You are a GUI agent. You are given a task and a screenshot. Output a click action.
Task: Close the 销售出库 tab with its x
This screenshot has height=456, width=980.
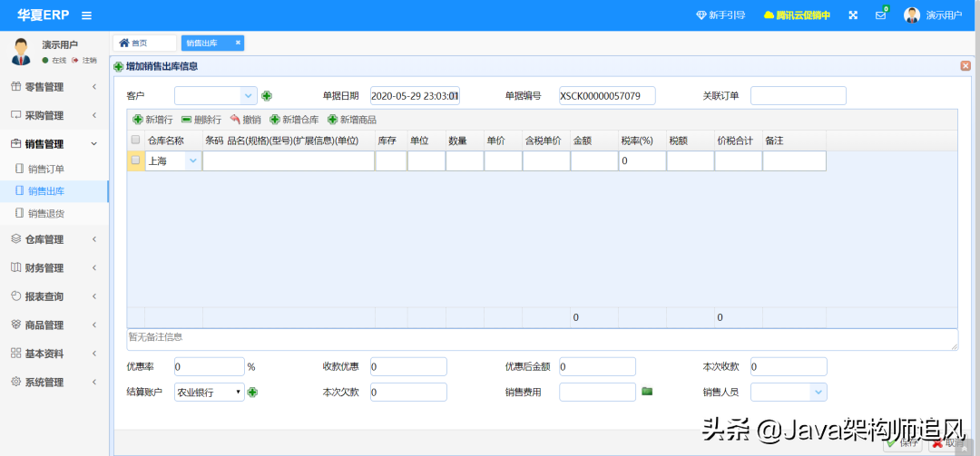click(238, 43)
